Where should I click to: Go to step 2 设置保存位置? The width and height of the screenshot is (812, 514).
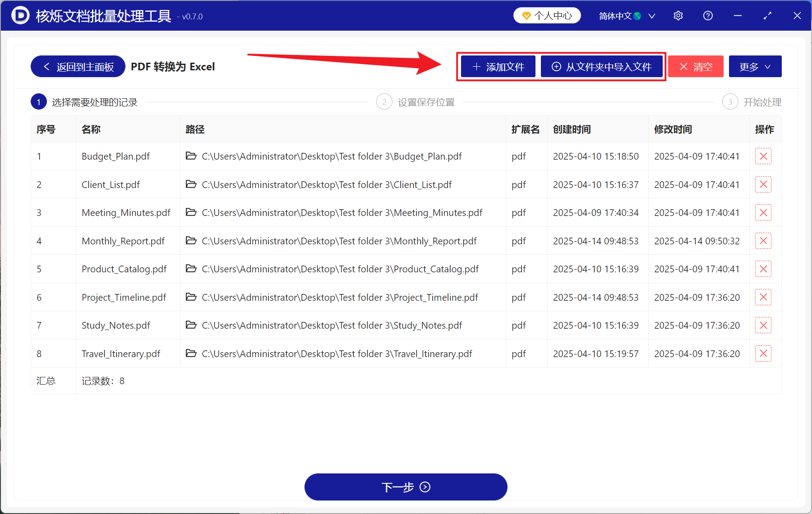coord(415,102)
